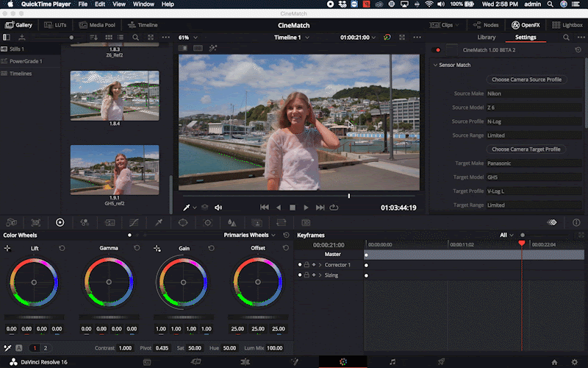Screen dimensions: 588x368
Task: Open the Power Window palette icon
Action: pos(183,222)
